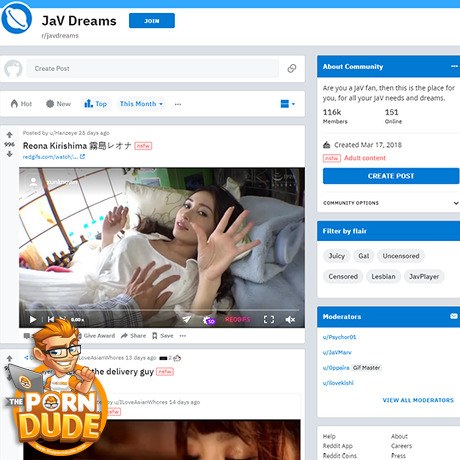
Task: Click the share paper plane icon in video player
Action: (187, 319)
